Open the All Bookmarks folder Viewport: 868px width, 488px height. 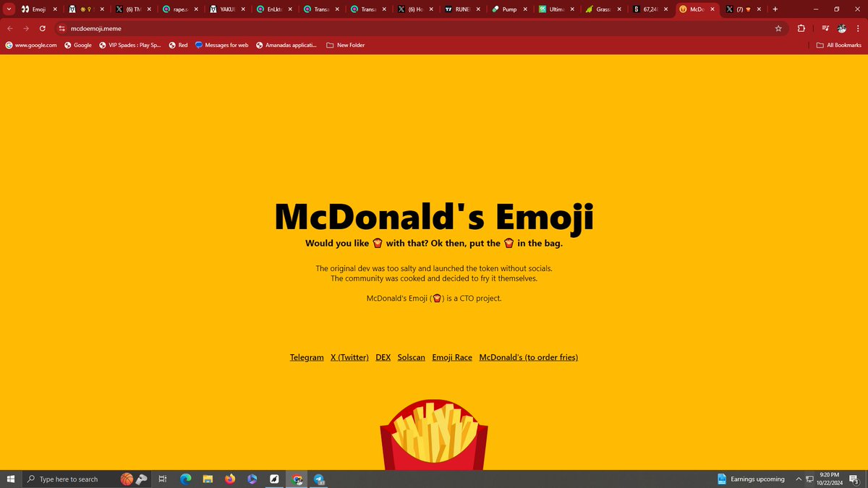tap(839, 45)
